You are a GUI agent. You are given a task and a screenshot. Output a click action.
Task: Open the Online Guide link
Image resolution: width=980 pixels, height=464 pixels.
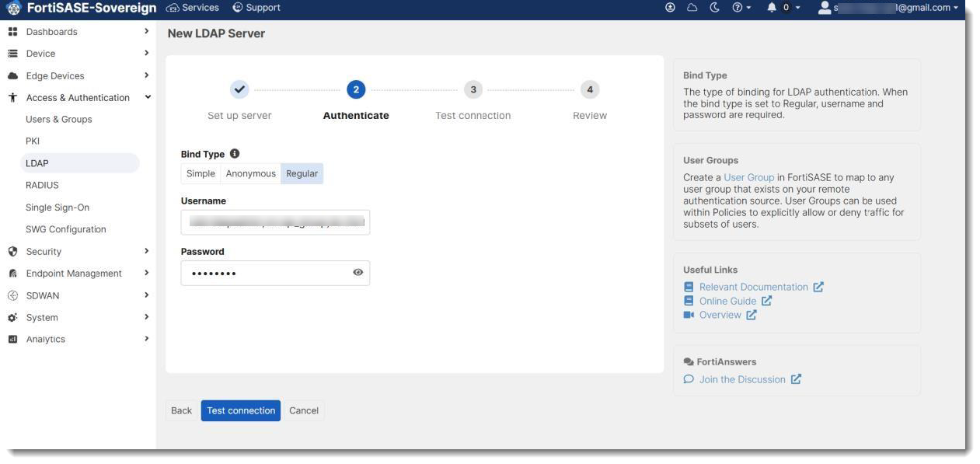727,301
